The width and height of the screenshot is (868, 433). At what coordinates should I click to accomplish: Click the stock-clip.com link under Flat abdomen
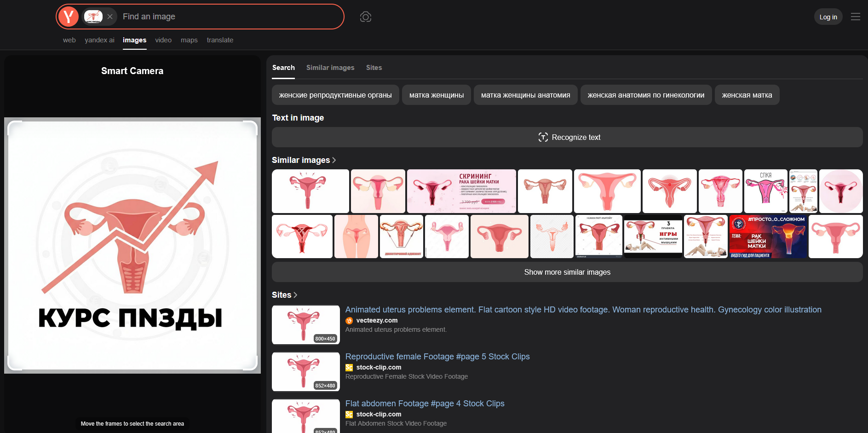point(379,415)
